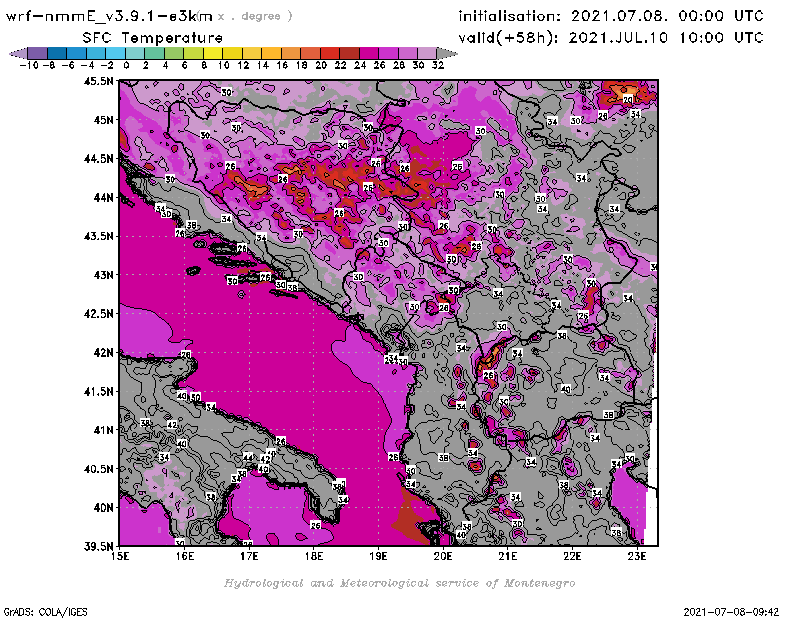
Task: Click the legend swatch between 8 and 10
Action: pos(213,53)
